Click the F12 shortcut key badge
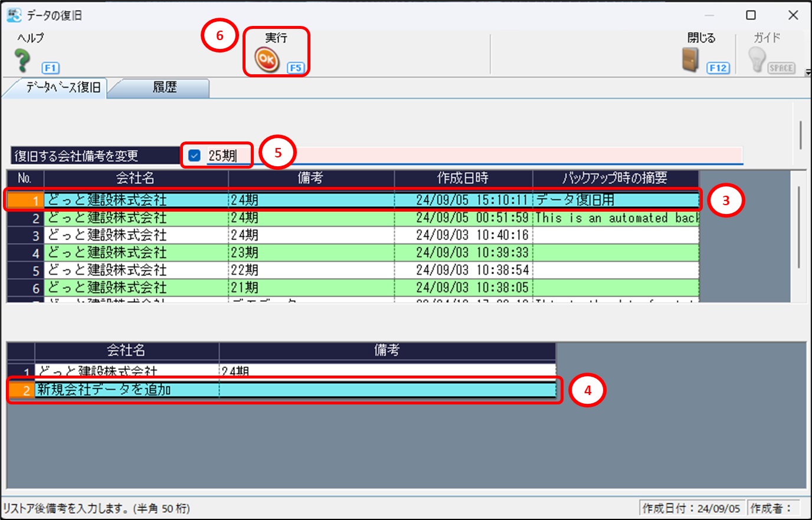This screenshot has height=520, width=812. pos(718,68)
